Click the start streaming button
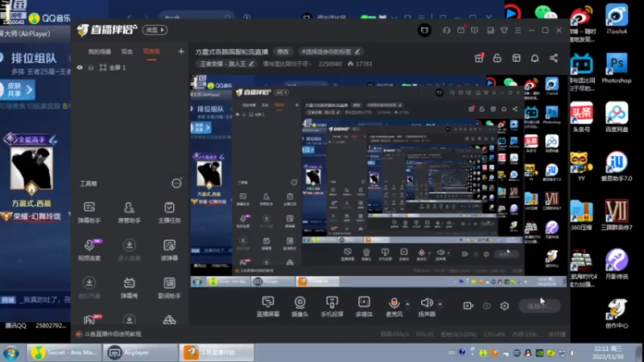Screen dimensions: 644x362 (538, 306)
